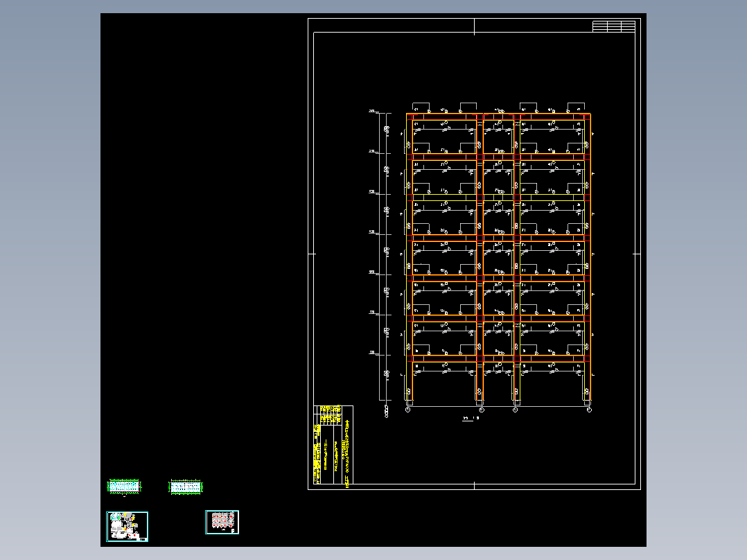The image size is (747, 560).
Task: Click the revision table at sheet top right
Action: (614, 26)
